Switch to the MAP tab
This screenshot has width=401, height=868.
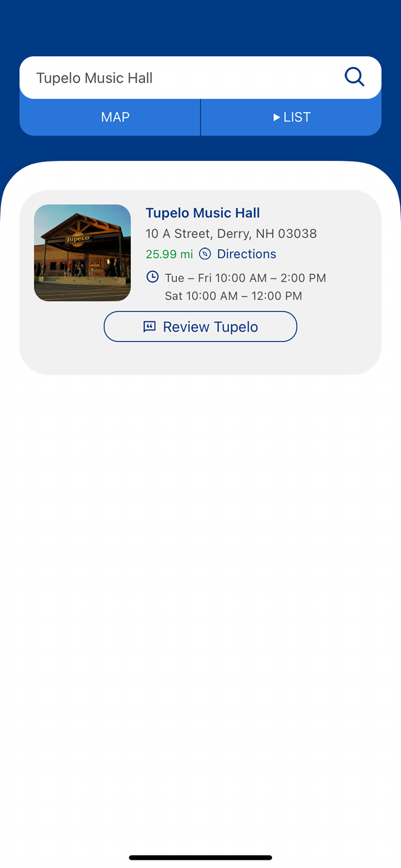115,117
